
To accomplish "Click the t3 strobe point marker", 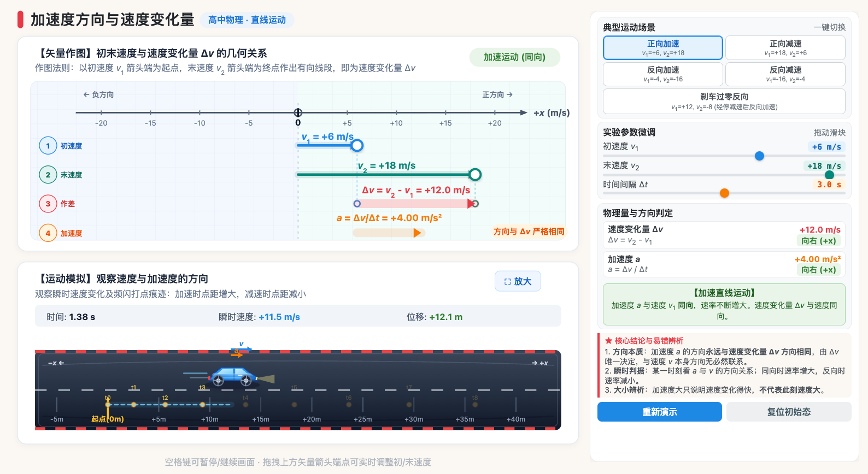I will tap(202, 405).
